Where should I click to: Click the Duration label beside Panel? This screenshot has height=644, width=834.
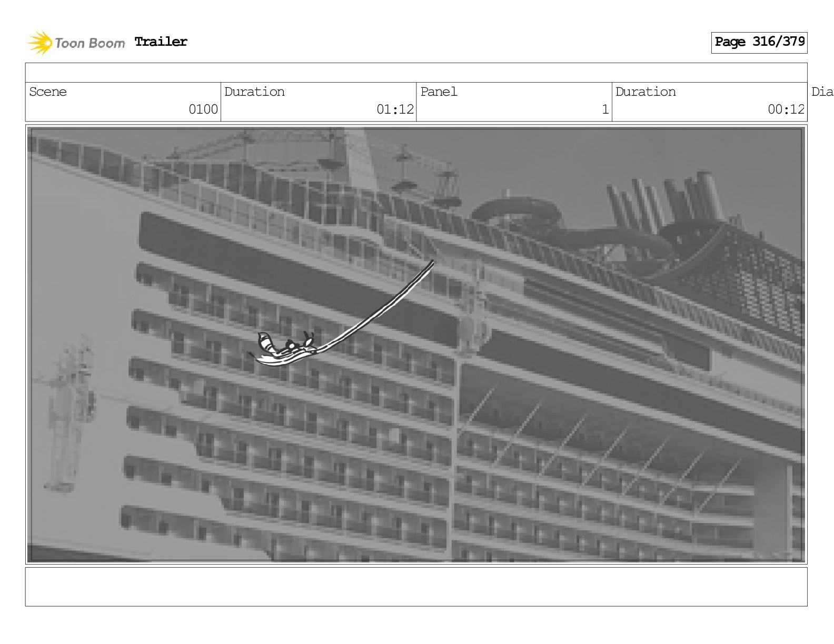click(646, 92)
